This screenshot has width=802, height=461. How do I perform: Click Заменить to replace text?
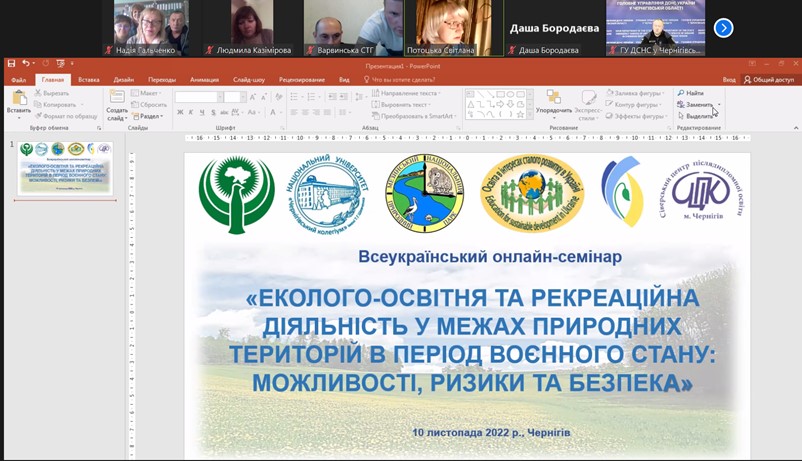[x=695, y=104]
